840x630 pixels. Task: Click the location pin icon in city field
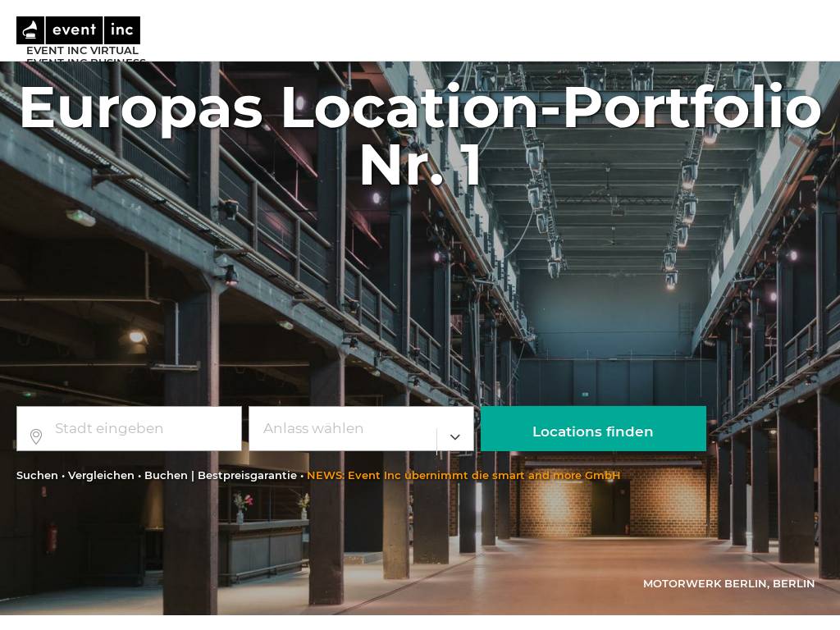click(x=36, y=436)
